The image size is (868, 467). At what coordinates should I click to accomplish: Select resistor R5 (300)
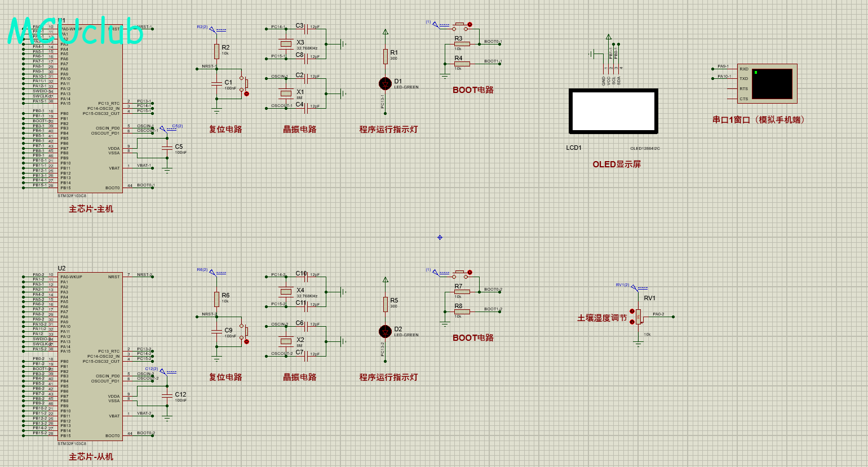pos(386,304)
